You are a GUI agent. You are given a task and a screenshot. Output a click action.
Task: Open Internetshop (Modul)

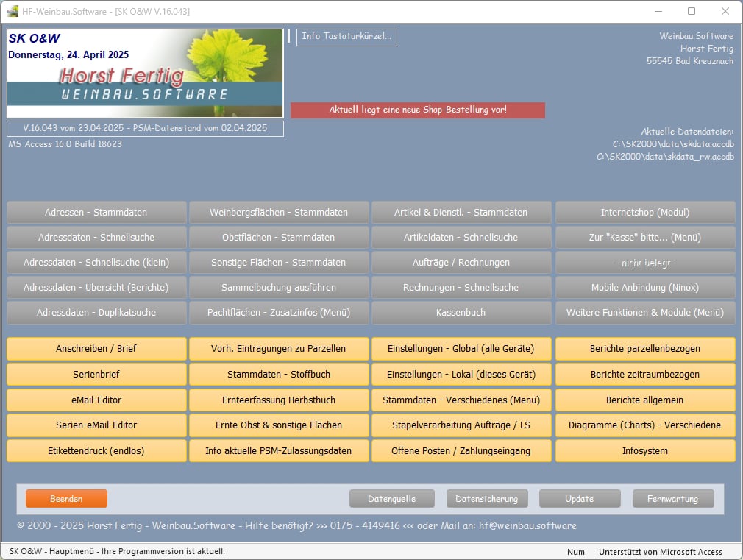(x=644, y=213)
